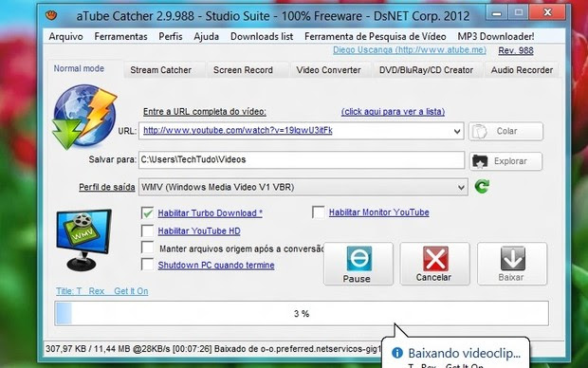Screen dimensions: 588x368
Task: Enable the Habilitar Monitor YouTube checkbox
Action: pos(319,212)
